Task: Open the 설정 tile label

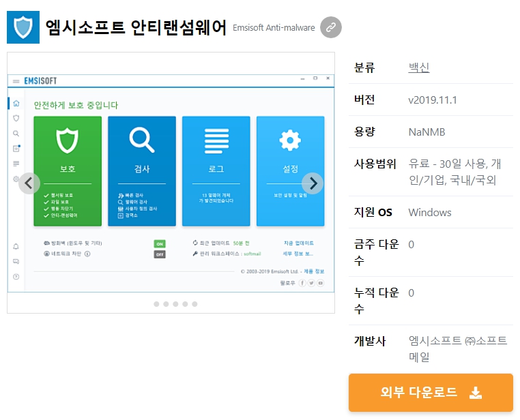Action: [291, 169]
